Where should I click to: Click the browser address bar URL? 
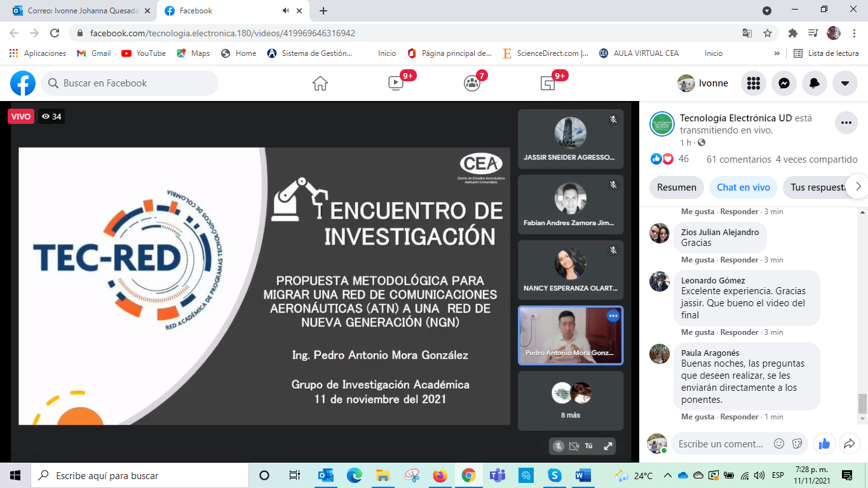(x=222, y=33)
